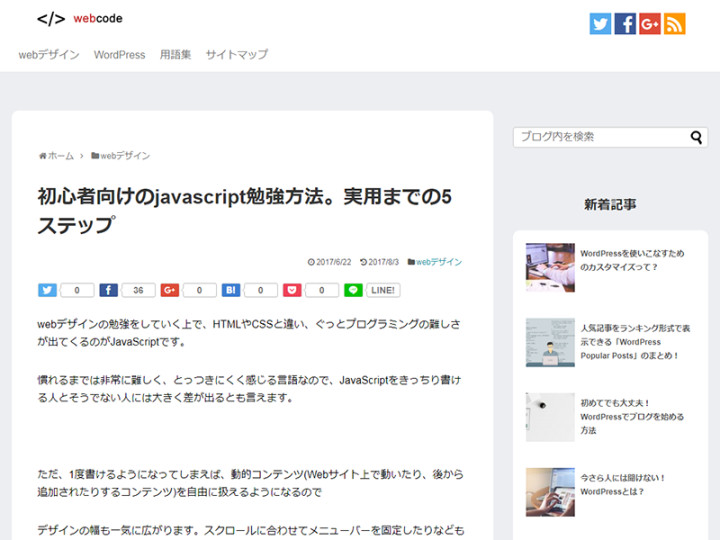Screen dimensions: 720x540
Task: Click the article title 初心者向けのjavascript勉強方法
Action: coord(244,211)
